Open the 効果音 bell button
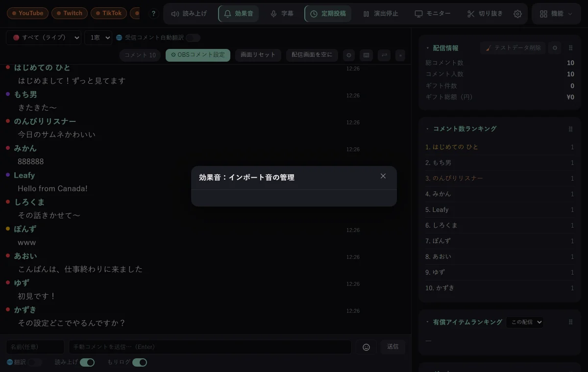Viewport: 588px width, 372px height. coord(239,14)
